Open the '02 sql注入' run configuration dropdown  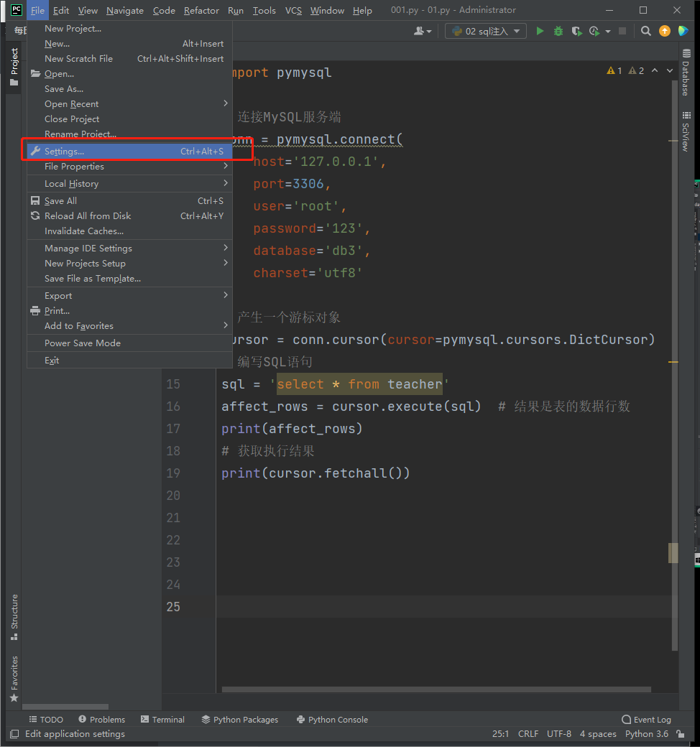coord(486,31)
